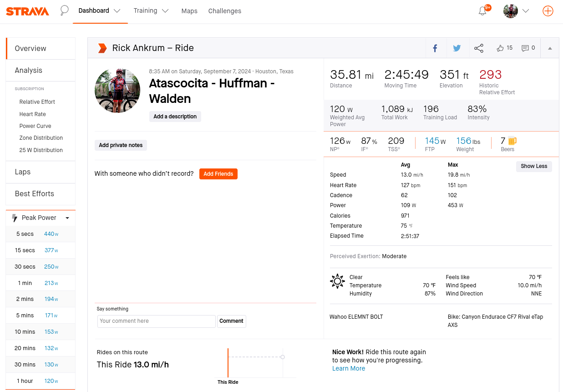
Task: Expand the Training dropdown menu
Action: click(x=165, y=11)
